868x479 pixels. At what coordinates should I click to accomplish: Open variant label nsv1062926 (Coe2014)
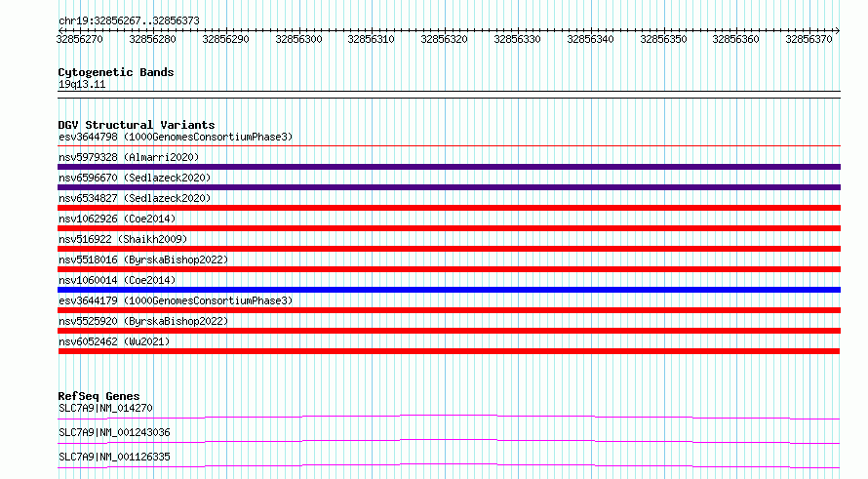click(x=117, y=219)
